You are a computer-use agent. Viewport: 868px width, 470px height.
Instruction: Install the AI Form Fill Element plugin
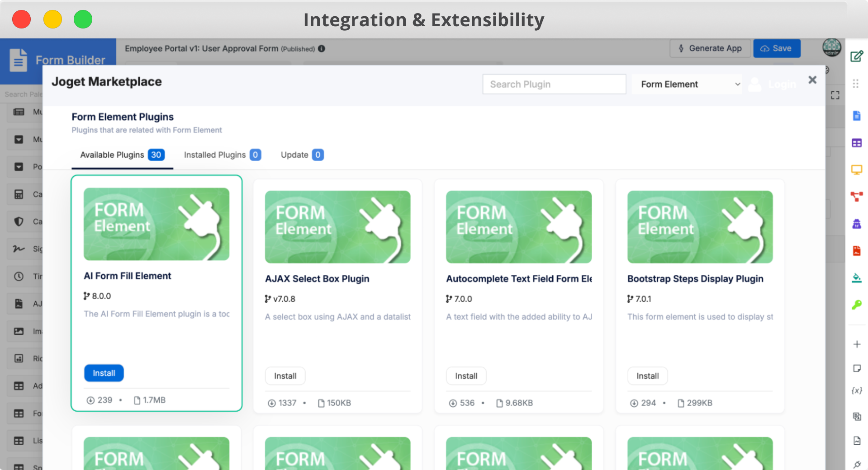(104, 373)
